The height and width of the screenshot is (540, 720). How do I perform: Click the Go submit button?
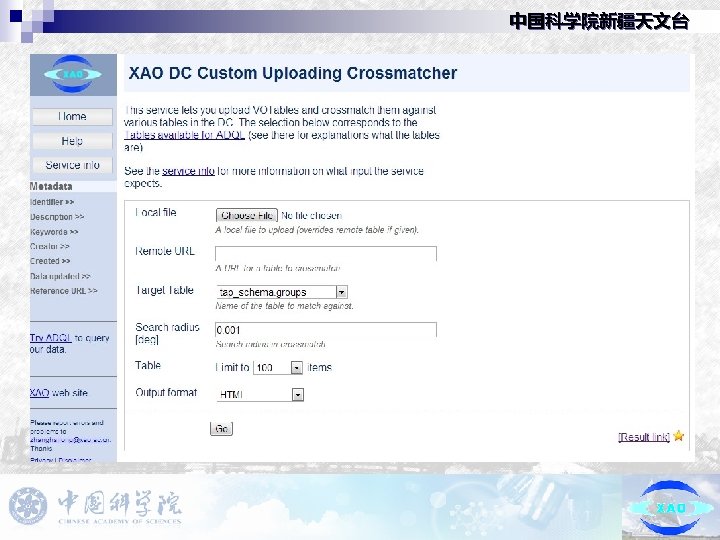(x=221, y=428)
